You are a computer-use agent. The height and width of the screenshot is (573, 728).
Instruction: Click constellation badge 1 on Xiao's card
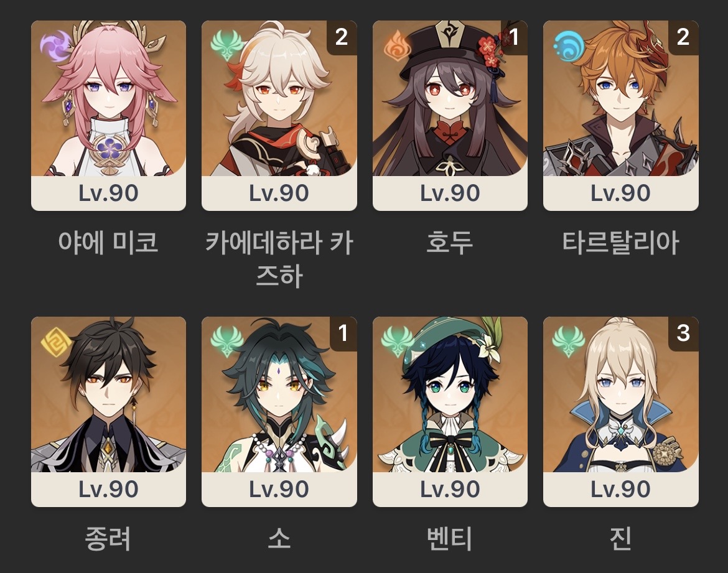pos(343,333)
